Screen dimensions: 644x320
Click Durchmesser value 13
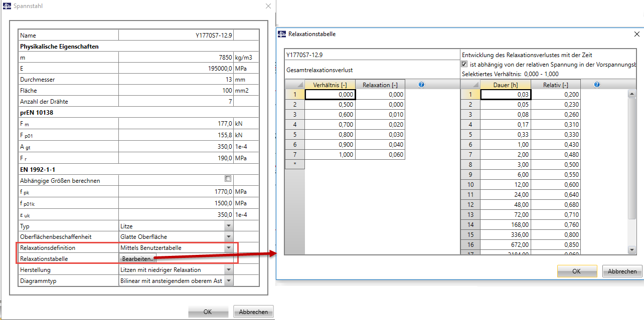pyautogui.click(x=176, y=80)
